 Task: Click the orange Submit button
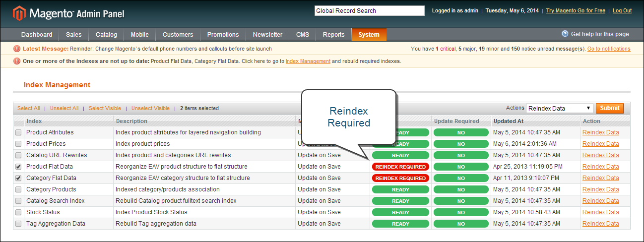(610, 108)
